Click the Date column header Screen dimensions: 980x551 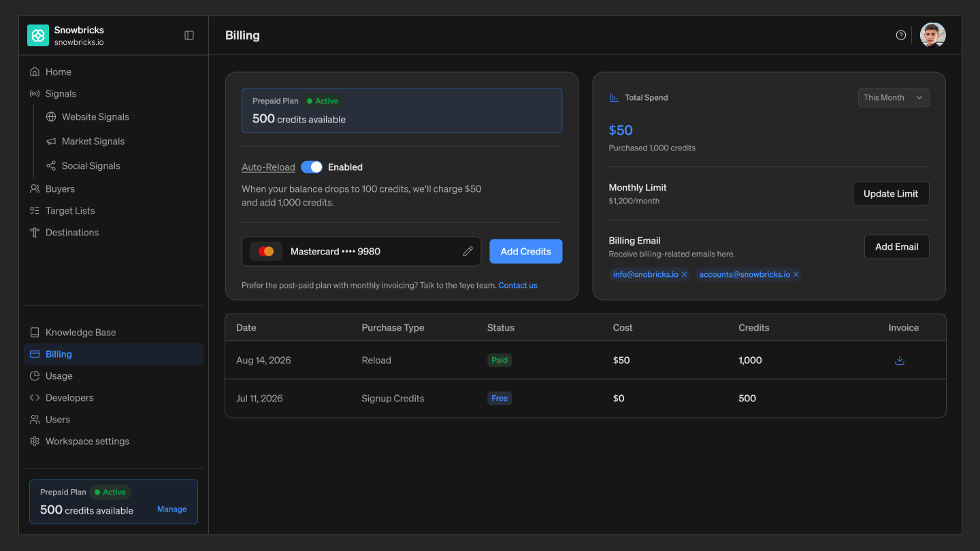246,328
